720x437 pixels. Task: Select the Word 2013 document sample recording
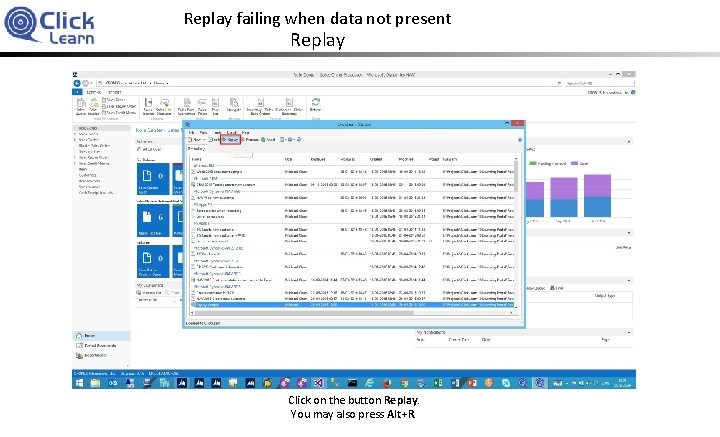(352, 171)
